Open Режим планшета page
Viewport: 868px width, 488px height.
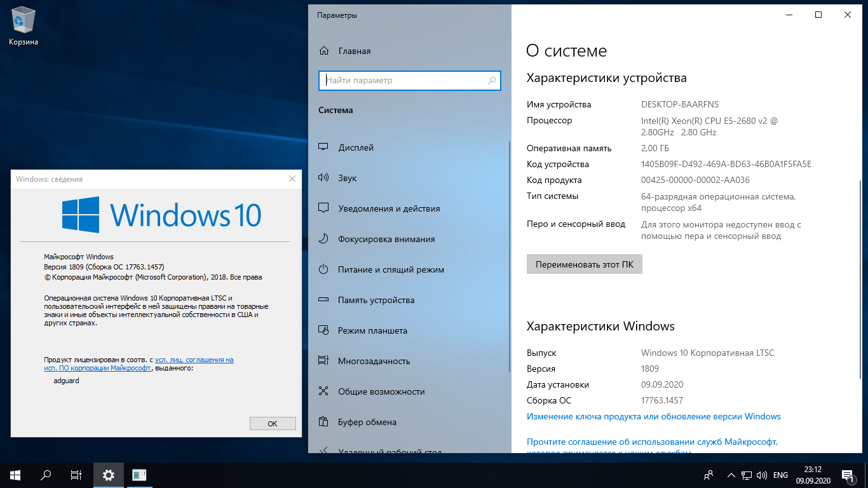coord(409,330)
